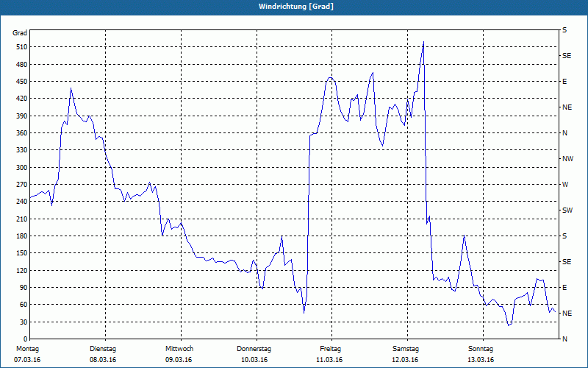
Task: Select the 420 value on the left axis
Action: 22,99
